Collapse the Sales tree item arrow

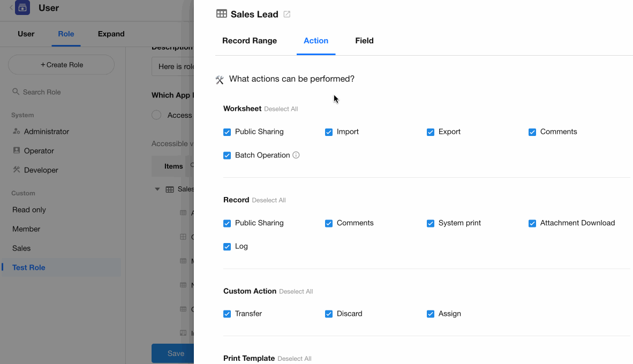tap(157, 189)
